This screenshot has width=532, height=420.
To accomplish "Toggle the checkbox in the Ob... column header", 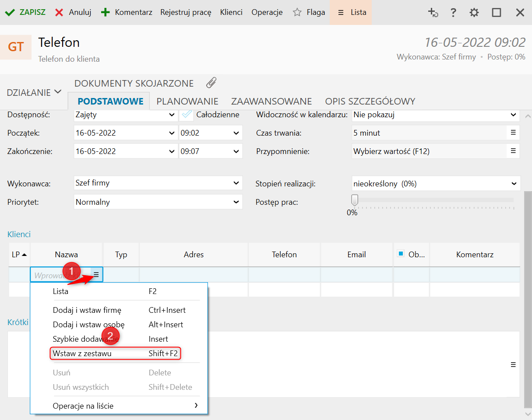I will (x=400, y=254).
